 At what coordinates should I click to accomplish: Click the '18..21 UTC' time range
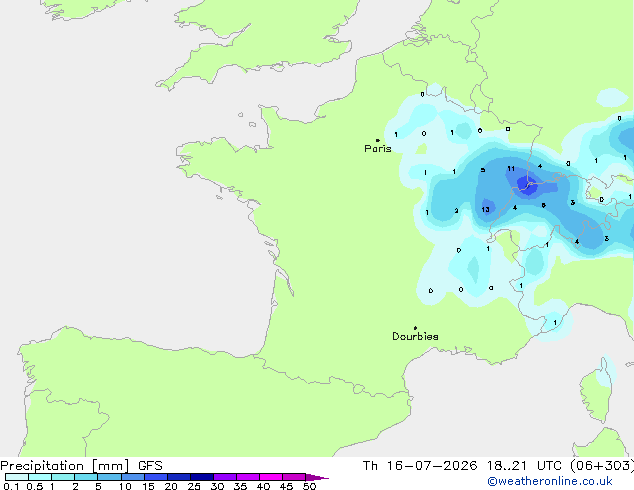click(x=524, y=466)
